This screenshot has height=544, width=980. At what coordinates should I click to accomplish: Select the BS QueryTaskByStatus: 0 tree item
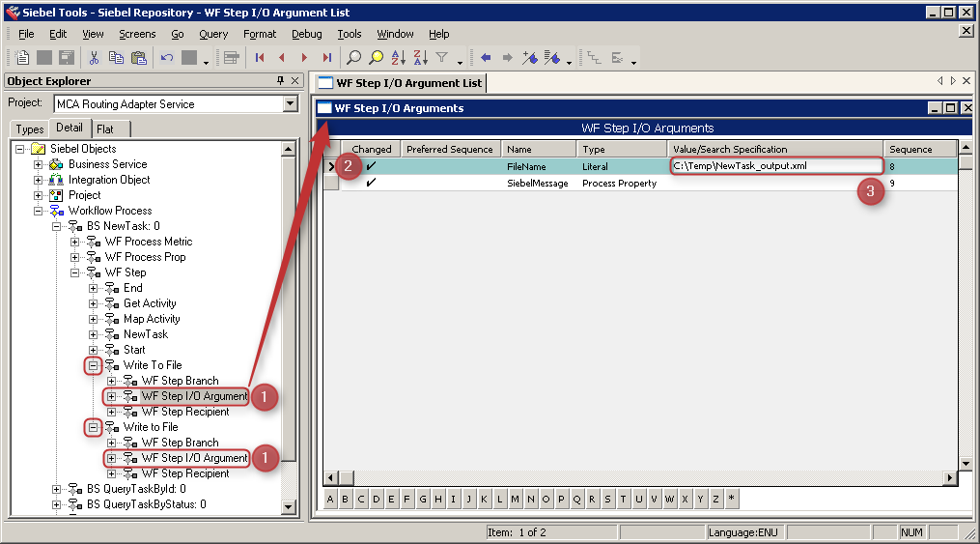pos(147,504)
